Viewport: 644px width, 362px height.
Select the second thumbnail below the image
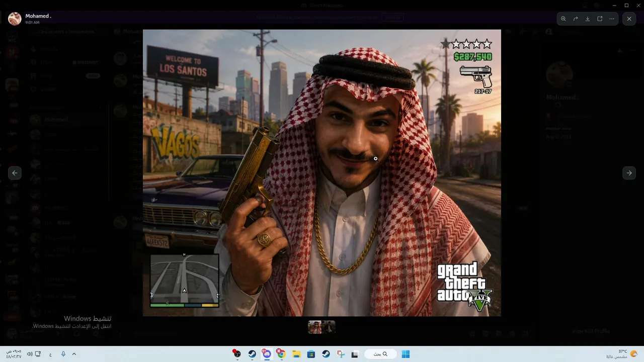pyautogui.click(x=329, y=327)
